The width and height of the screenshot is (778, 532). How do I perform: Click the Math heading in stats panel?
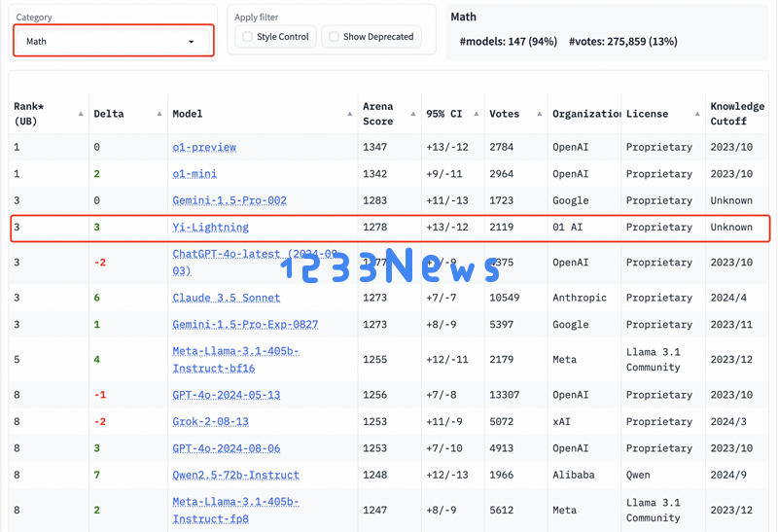pos(464,17)
